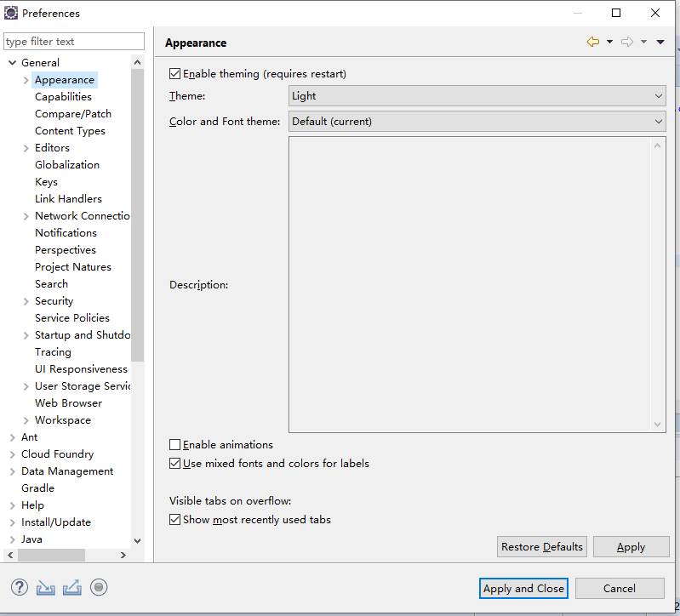Screen dimensions: 680x616
Task: Expand the Workspace tree node
Action: click(x=26, y=420)
